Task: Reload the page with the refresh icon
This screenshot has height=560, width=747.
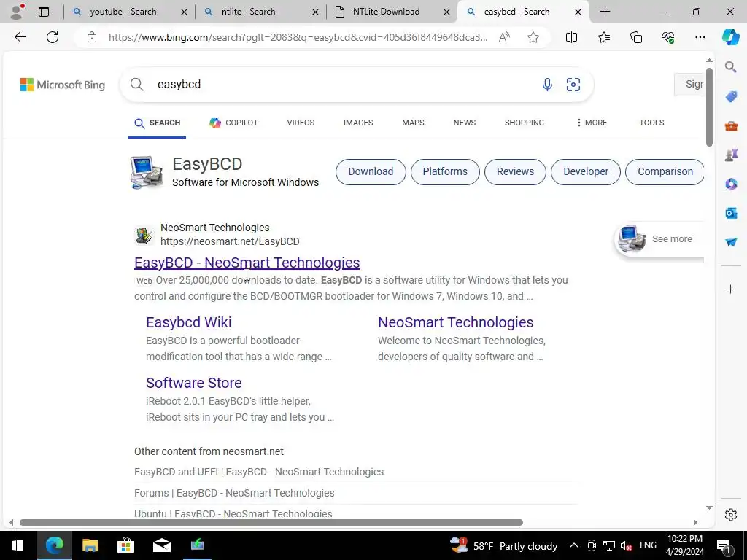Action: pyautogui.click(x=53, y=37)
